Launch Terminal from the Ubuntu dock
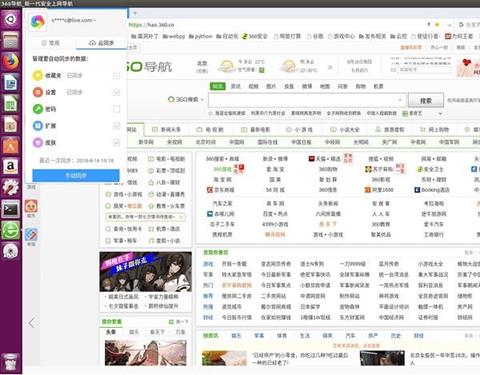The height and width of the screenshot is (375, 480). 11,209
